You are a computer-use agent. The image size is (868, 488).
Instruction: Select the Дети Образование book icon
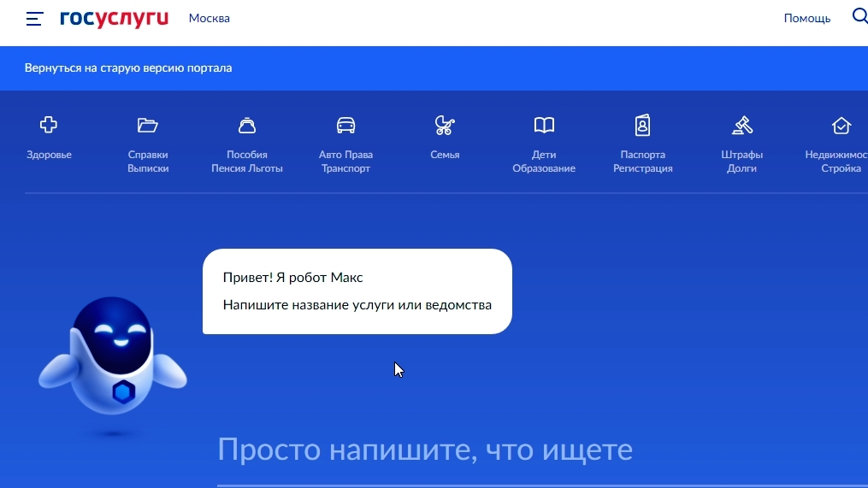click(x=544, y=126)
